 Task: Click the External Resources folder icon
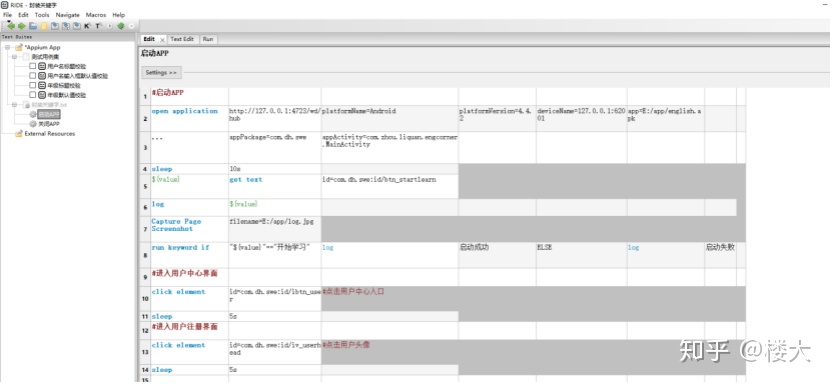[x=19, y=134]
